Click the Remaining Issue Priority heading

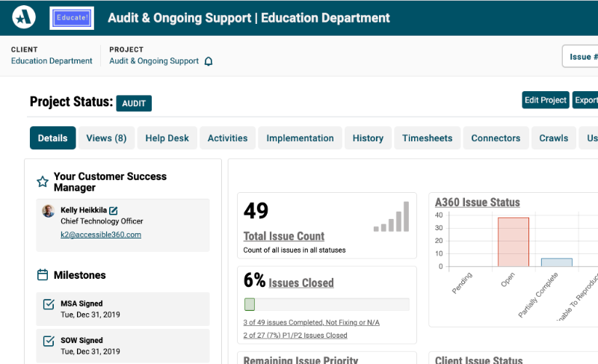pyautogui.click(x=301, y=360)
